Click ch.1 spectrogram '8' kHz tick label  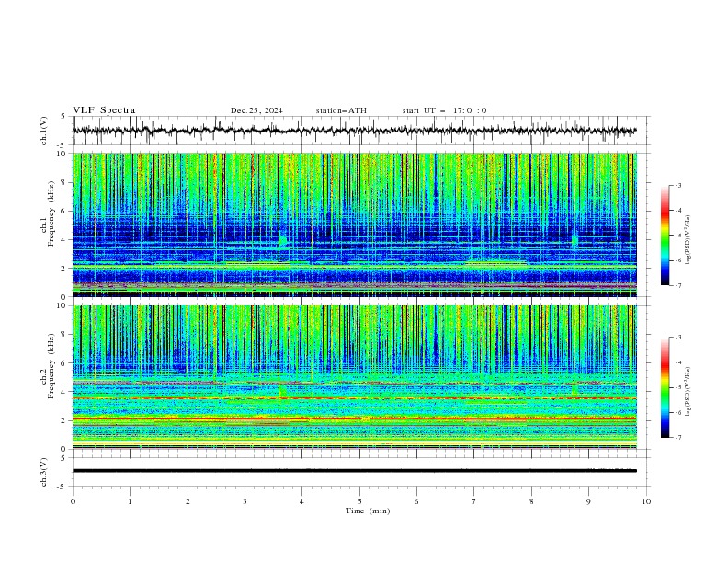pos(64,182)
